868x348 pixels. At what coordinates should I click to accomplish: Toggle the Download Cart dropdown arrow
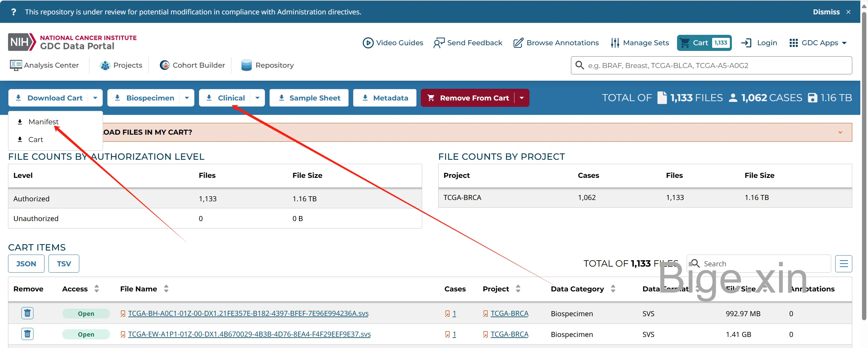(x=95, y=98)
